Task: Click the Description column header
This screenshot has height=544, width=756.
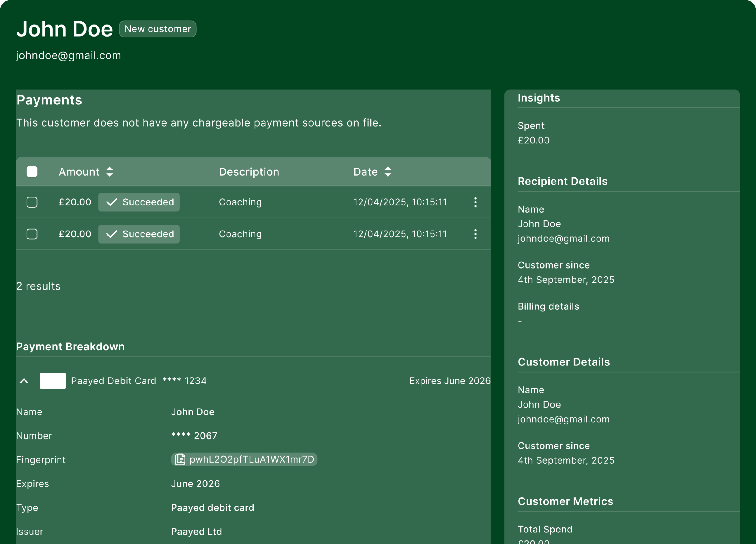Action: click(249, 172)
